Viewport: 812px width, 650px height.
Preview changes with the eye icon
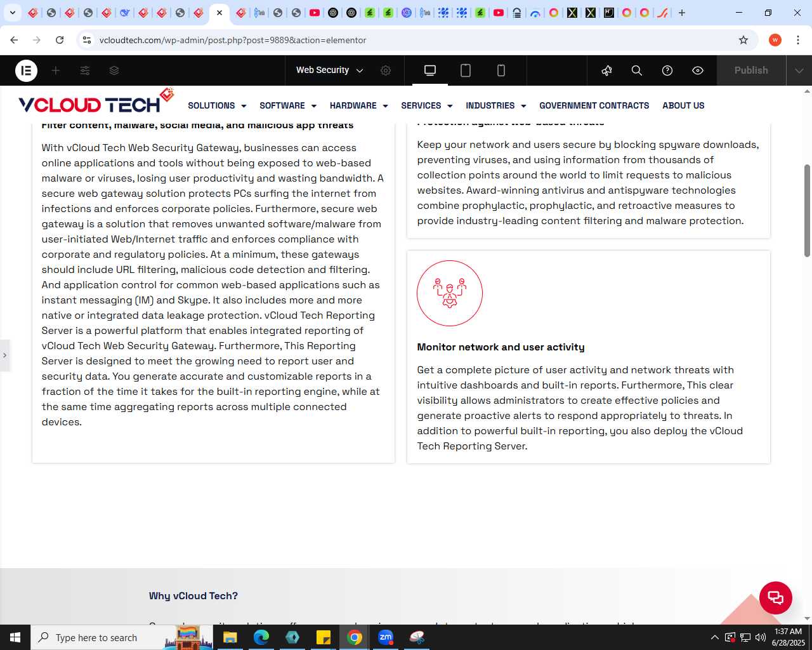tap(698, 70)
